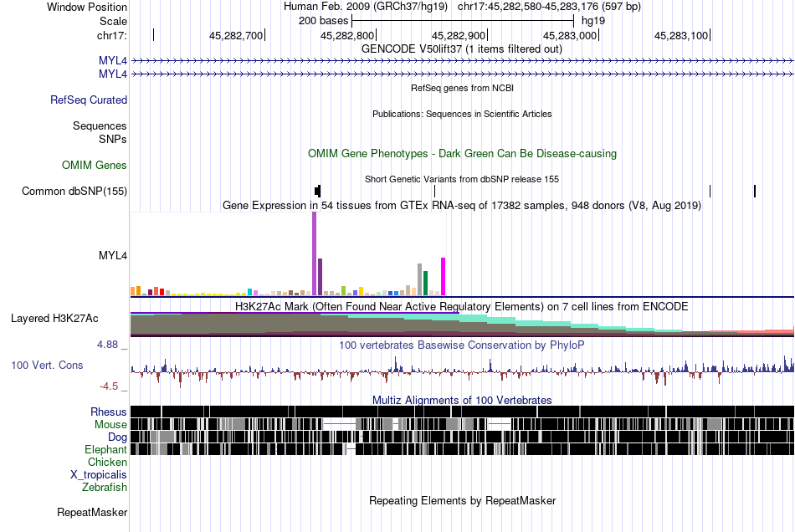Click the MYL4 GTEx expression label
Screen dimensions: 795x532
point(113,255)
